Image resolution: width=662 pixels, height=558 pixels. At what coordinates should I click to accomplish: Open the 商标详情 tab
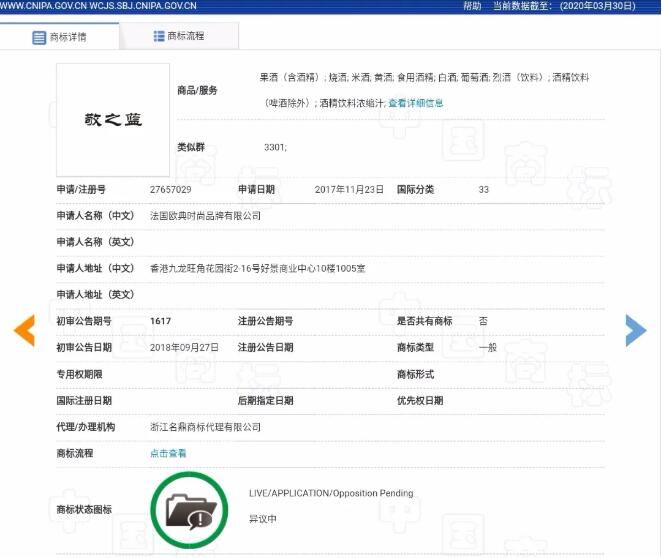point(60,37)
